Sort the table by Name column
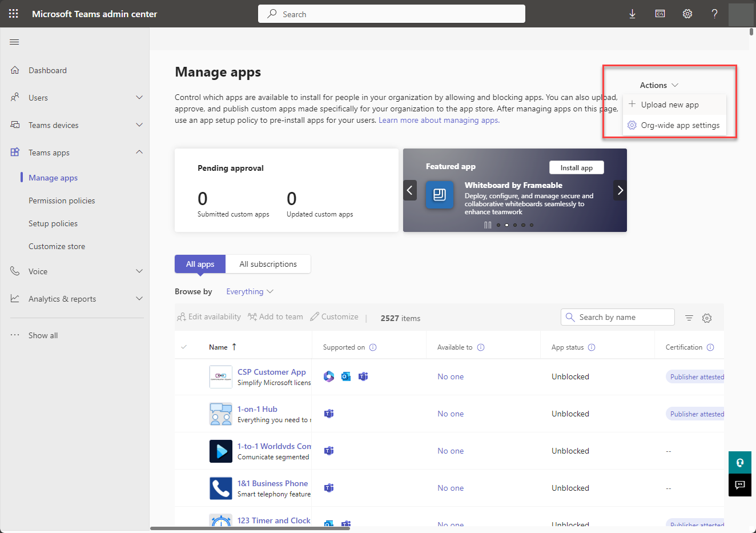This screenshot has height=533, width=756. click(223, 347)
